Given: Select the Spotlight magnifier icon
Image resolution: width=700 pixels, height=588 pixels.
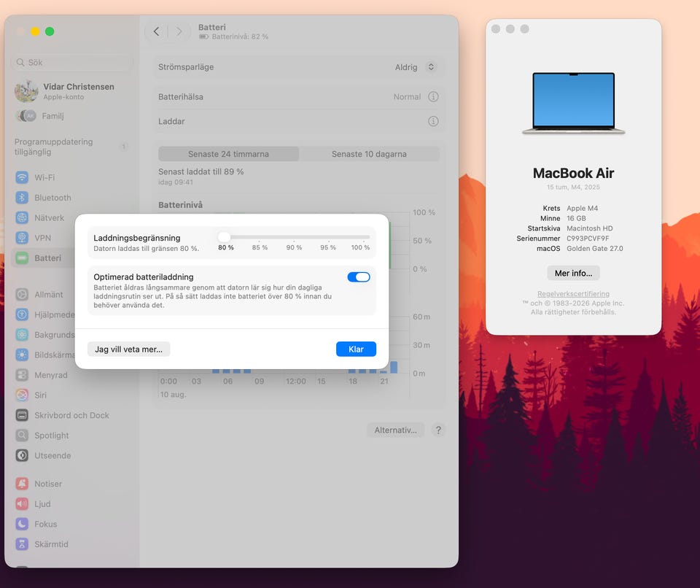Looking at the screenshot, I should pyautogui.click(x=22, y=436).
